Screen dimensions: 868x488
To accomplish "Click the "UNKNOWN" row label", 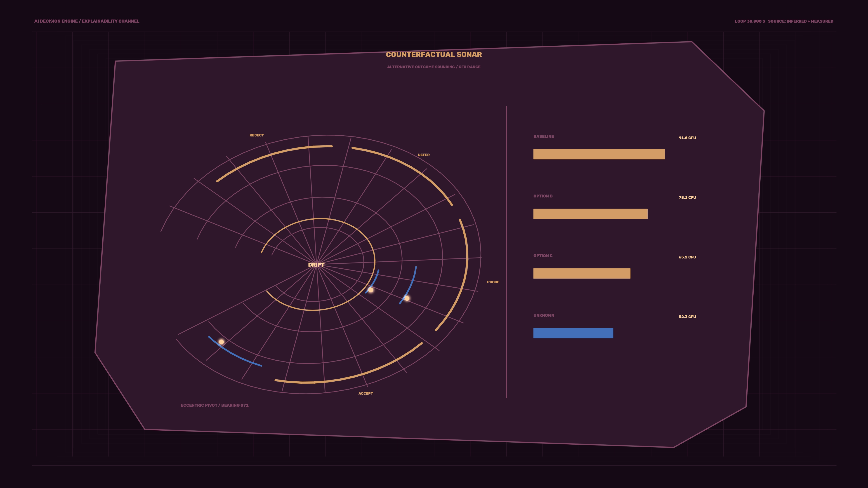I will [543, 315].
